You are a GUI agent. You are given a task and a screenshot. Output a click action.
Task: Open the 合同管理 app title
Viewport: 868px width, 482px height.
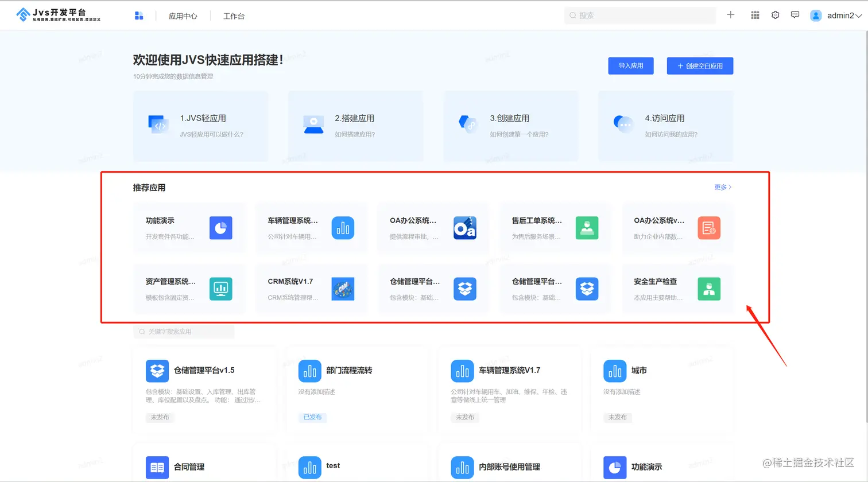[189, 467]
